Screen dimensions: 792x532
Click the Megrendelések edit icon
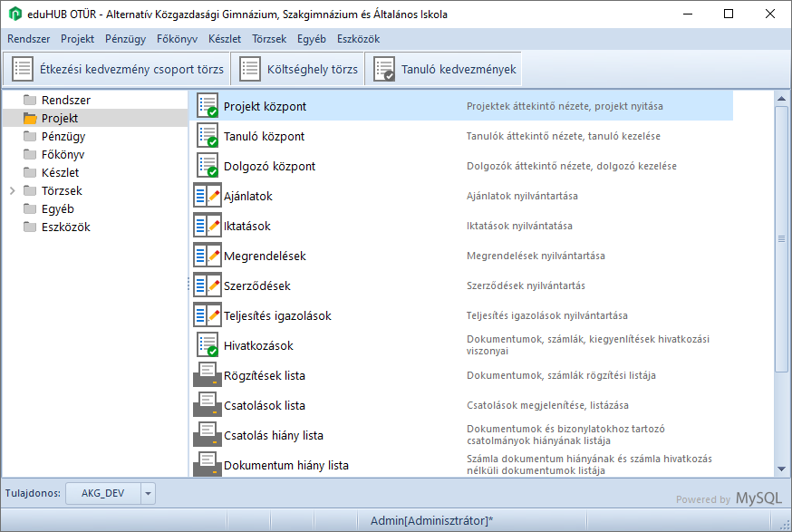click(208, 256)
